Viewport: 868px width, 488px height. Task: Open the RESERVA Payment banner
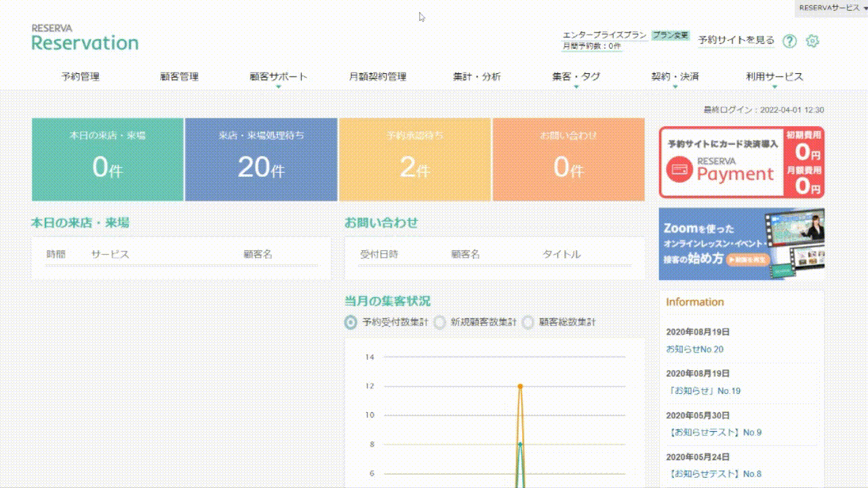[x=742, y=162]
